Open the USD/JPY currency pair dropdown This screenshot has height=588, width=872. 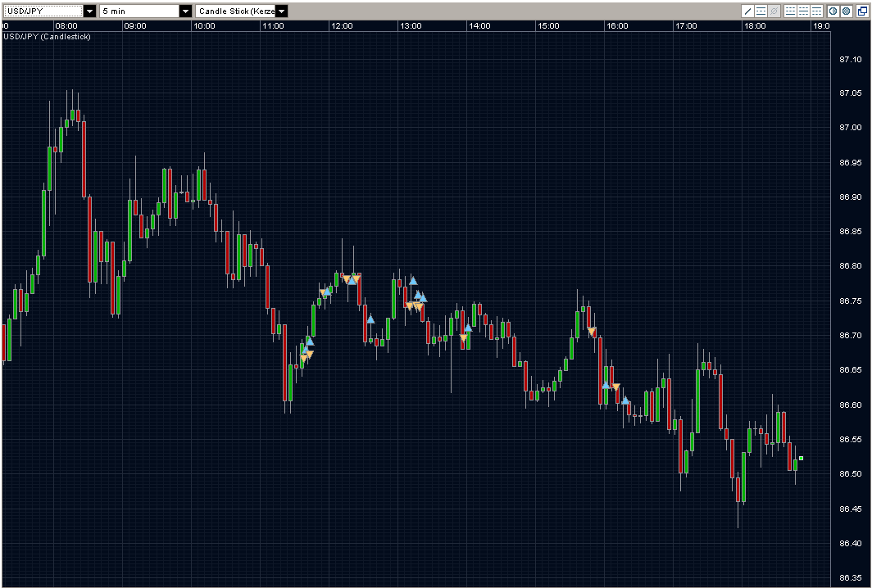pyautogui.click(x=89, y=11)
